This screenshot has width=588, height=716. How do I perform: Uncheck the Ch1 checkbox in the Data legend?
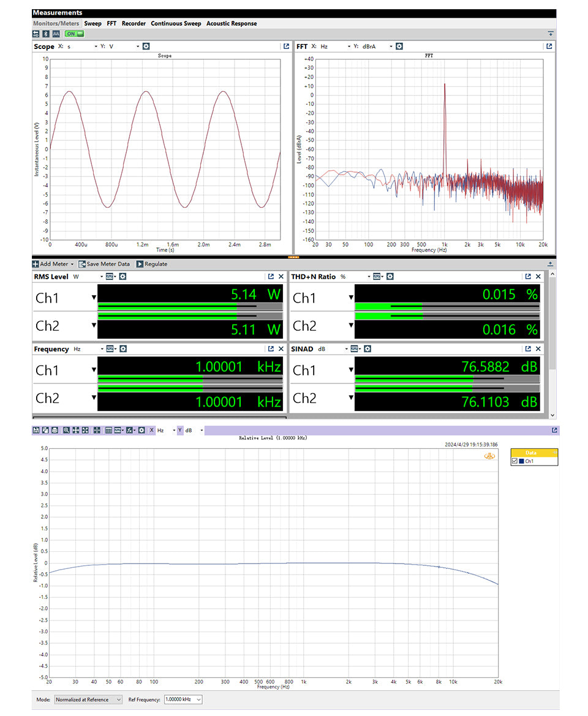point(514,461)
